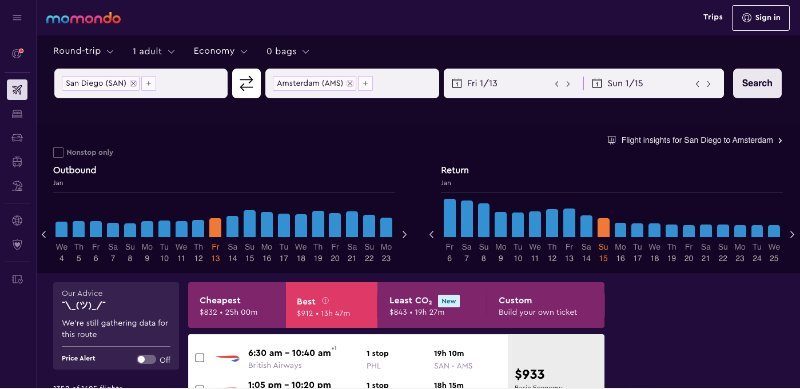800x389 pixels.
Task: Open the 1 adult travelers dropdown
Action: (154, 51)
